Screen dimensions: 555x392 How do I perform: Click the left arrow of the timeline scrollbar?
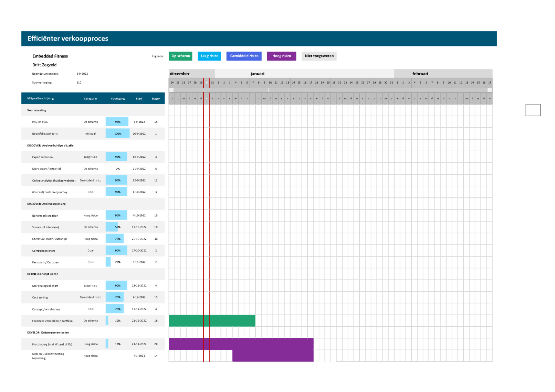point(171,90)
